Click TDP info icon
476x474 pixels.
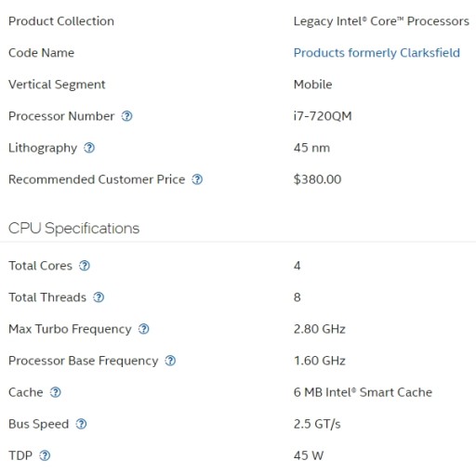(45, 455)
